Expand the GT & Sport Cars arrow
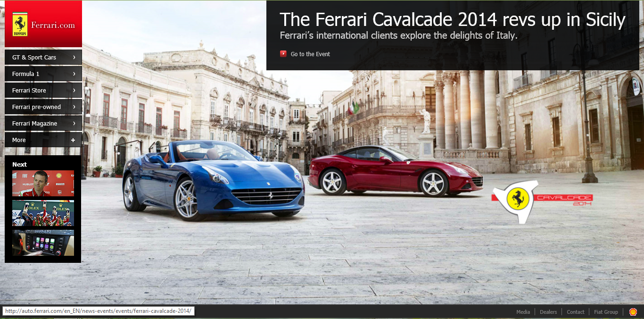This screenshot has width=644, height=319. (x=74, y=57)
